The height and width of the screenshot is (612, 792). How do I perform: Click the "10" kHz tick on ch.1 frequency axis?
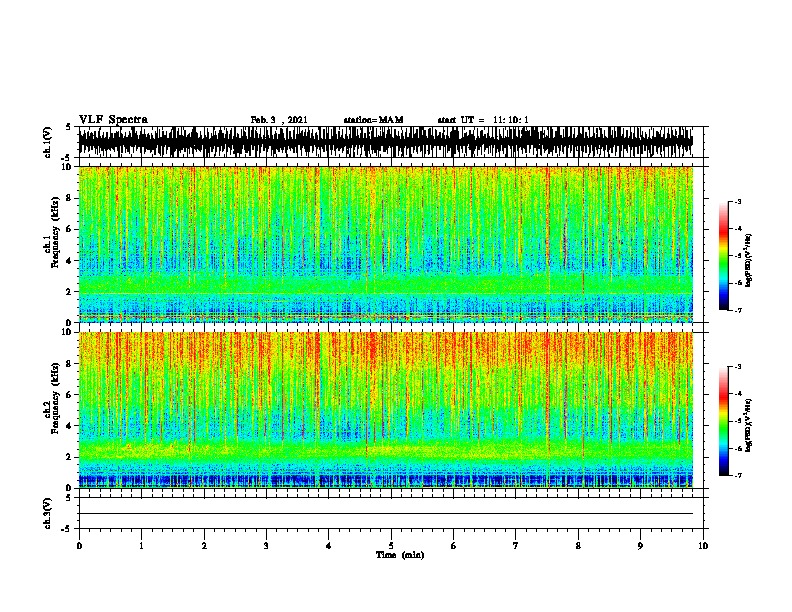(x=69, y=168)
